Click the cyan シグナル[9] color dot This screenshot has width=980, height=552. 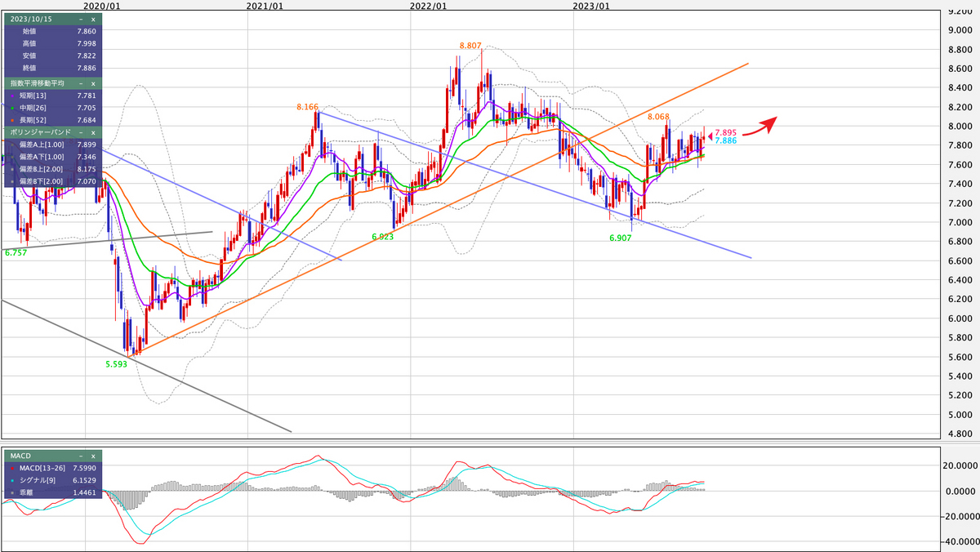coord(11,481)
